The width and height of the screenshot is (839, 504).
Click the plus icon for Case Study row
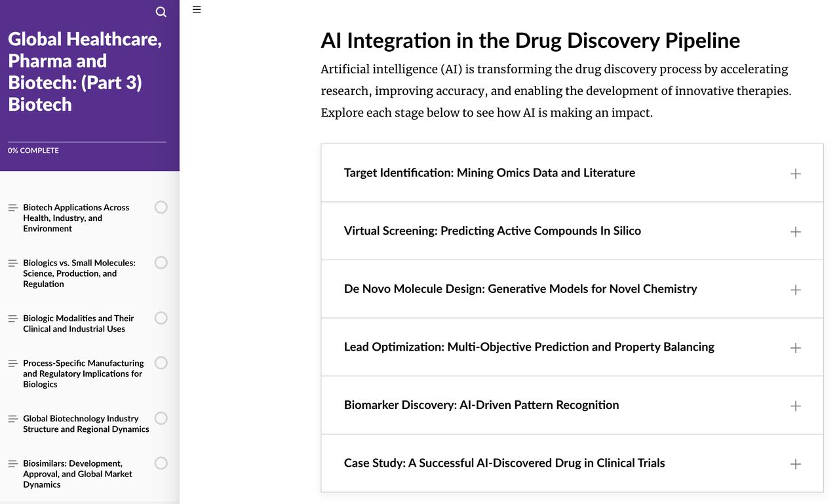click(796, 464)
